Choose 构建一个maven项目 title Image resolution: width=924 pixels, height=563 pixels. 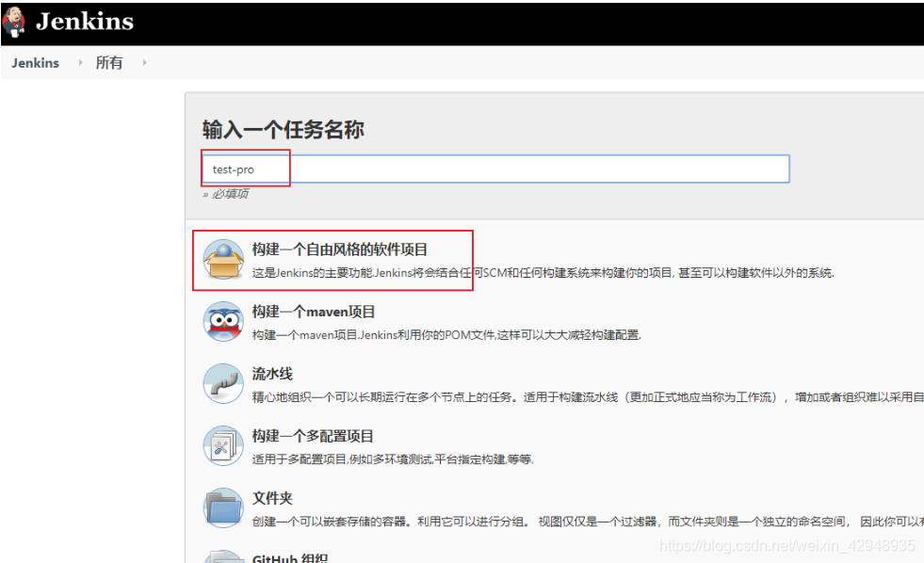pos(314,313)
